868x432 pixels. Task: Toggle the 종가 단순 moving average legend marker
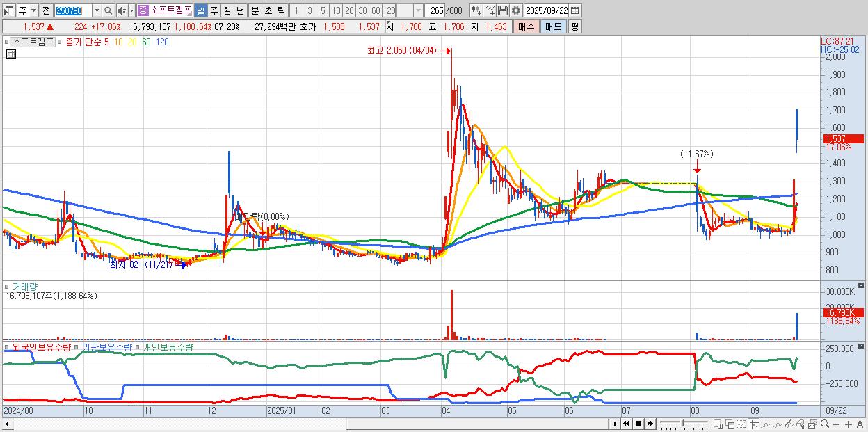pyautogui.click(x=61, y=42)
